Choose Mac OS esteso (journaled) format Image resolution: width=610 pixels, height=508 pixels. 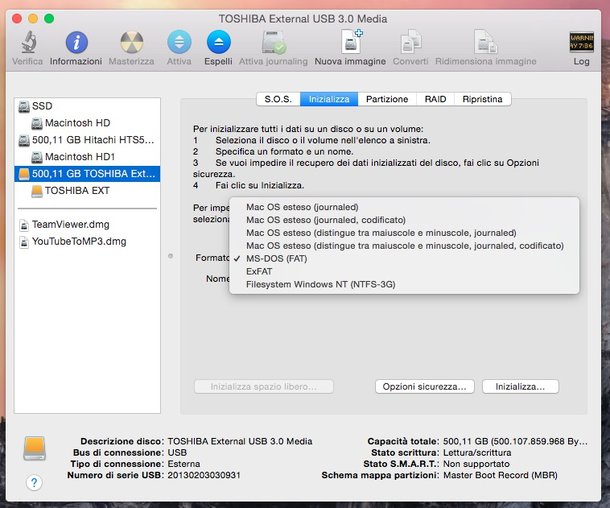[404, 207]
